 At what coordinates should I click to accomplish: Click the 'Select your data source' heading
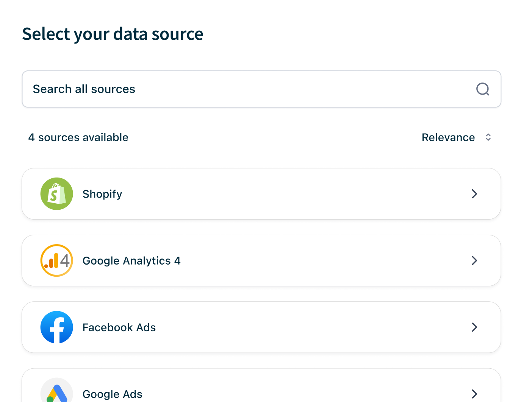(x=113, y=34)
